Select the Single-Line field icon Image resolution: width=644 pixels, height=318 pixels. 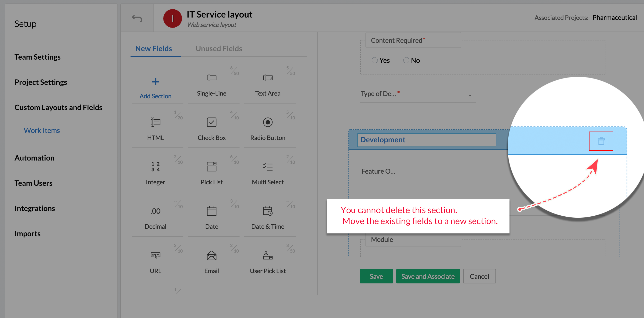click(x=211, y=78)
